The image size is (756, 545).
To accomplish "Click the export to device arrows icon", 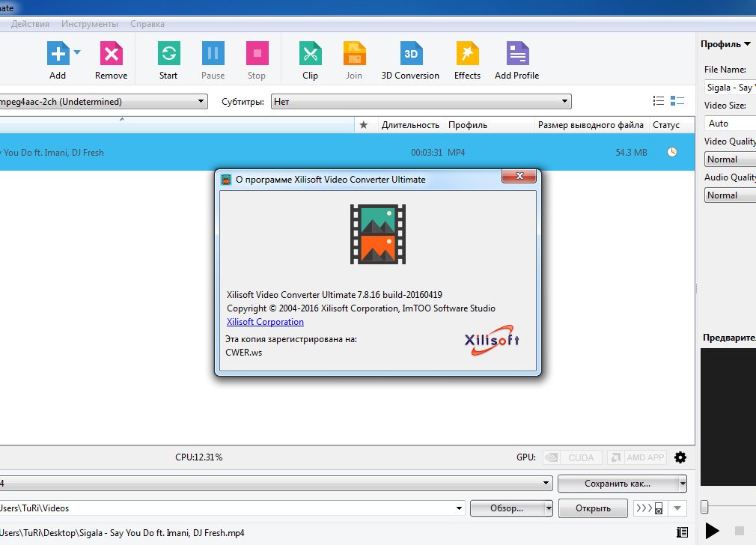I will (x=650, y=508).
